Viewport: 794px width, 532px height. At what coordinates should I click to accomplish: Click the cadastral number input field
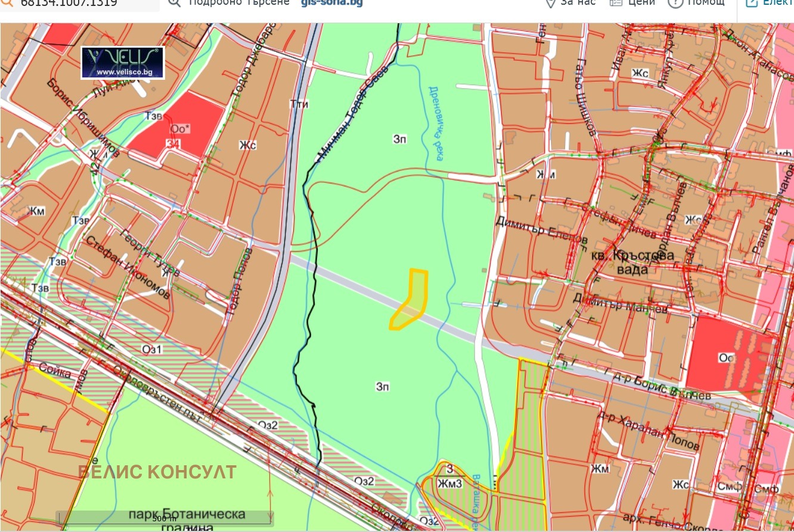click(x=77, y=4)
